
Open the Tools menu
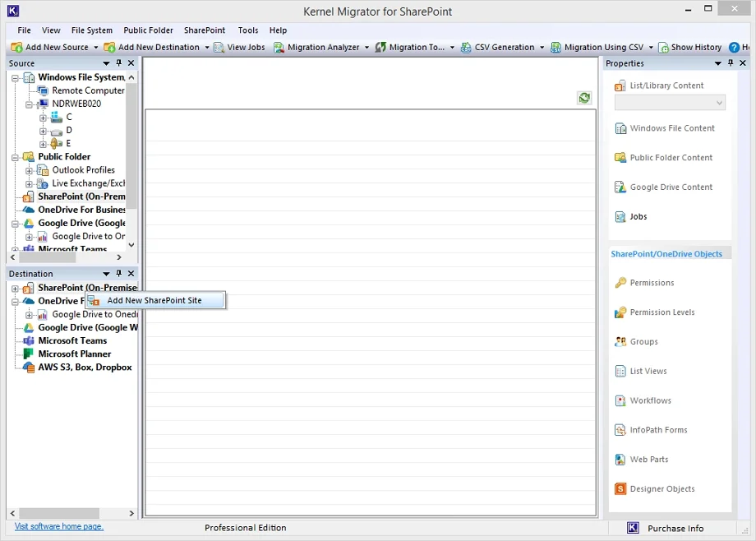pos(248,30)
